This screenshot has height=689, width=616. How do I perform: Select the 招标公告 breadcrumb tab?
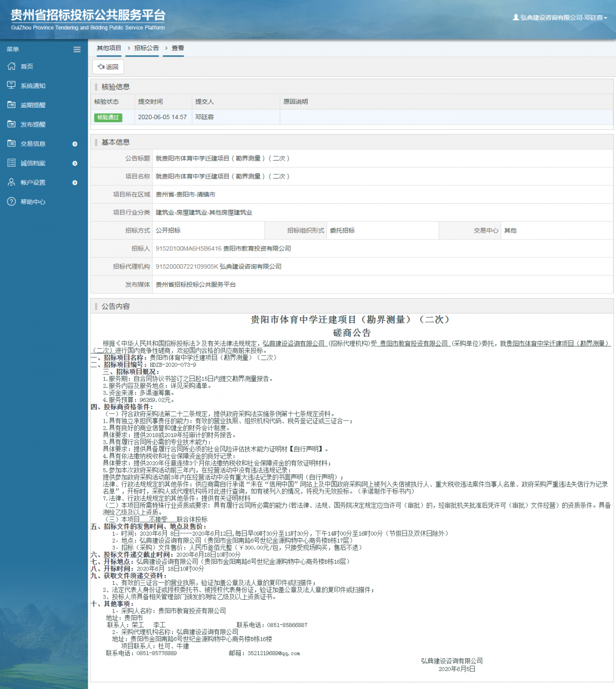[x=146, y=48]
